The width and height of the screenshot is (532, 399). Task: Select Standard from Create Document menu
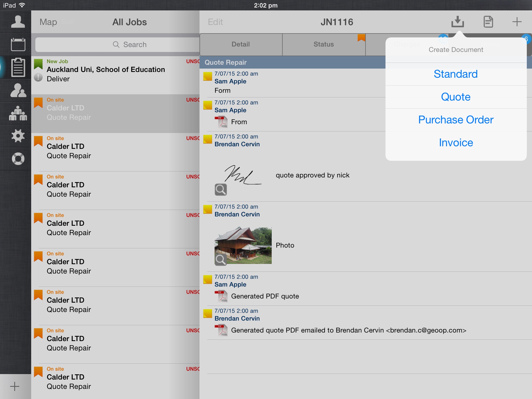(x=456, y=74)
